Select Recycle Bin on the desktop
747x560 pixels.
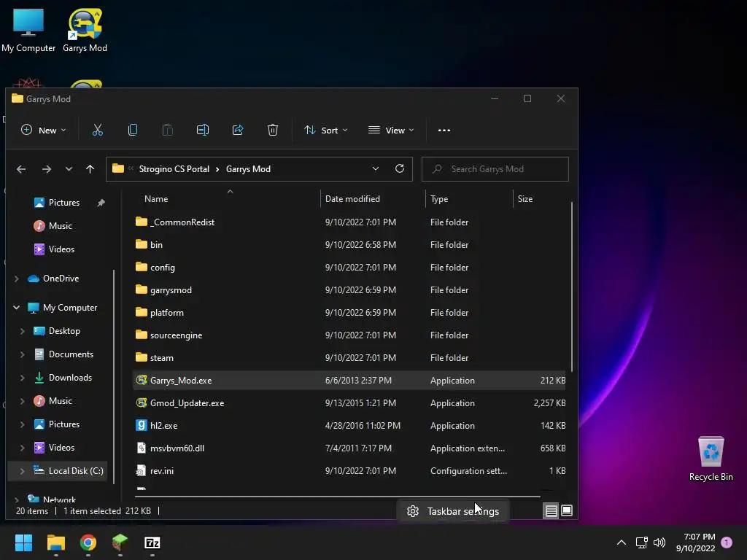[711, 459]
